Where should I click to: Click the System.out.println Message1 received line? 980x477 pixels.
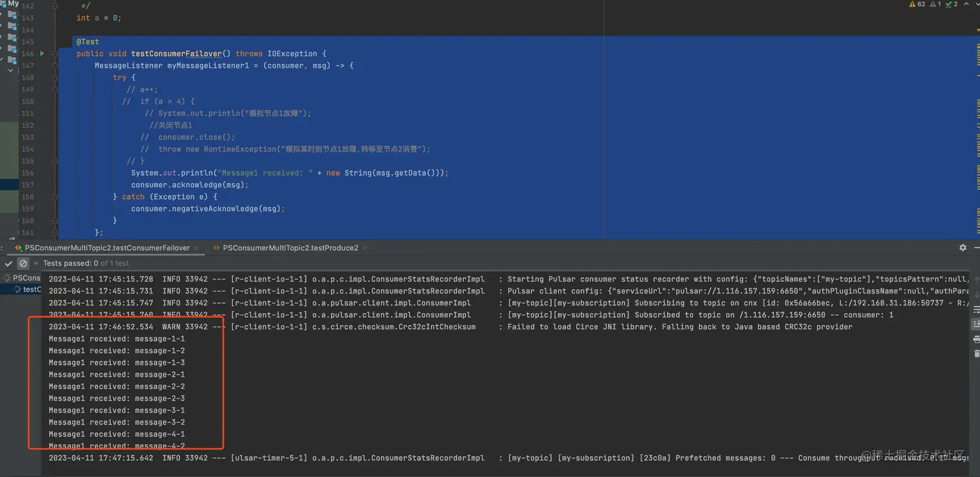point(290,173)
